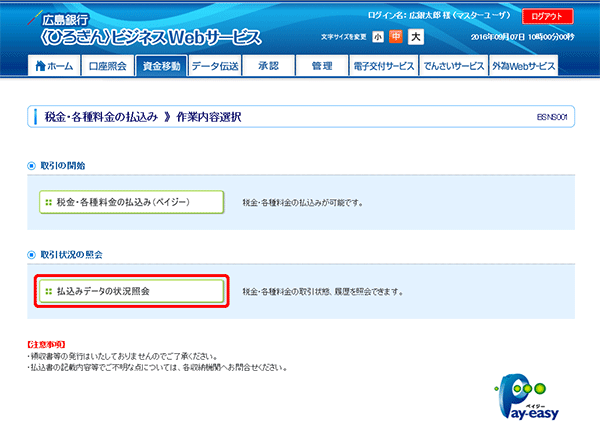Click the 文字サイズを変更 label
This screenshot has width=600, height=433.
(x=344, y=37)
